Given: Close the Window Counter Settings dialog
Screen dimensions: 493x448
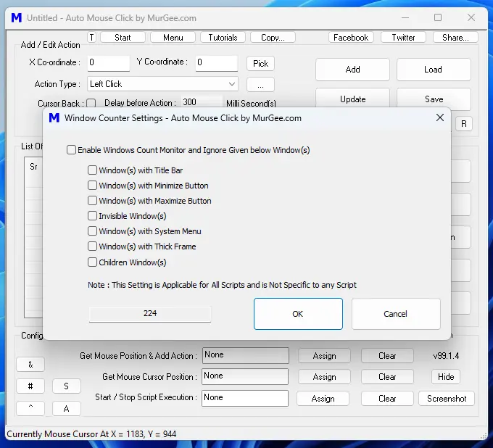Looking at the screenshot, I should tap(440, 117).
